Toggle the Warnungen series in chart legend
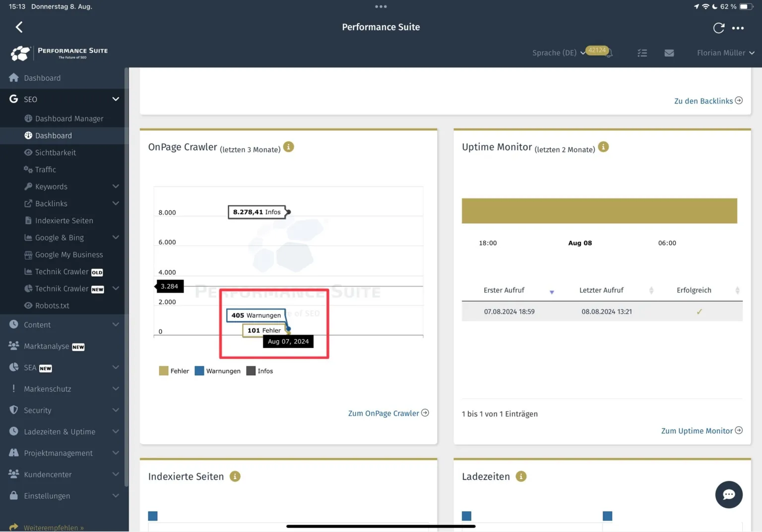 218,371
